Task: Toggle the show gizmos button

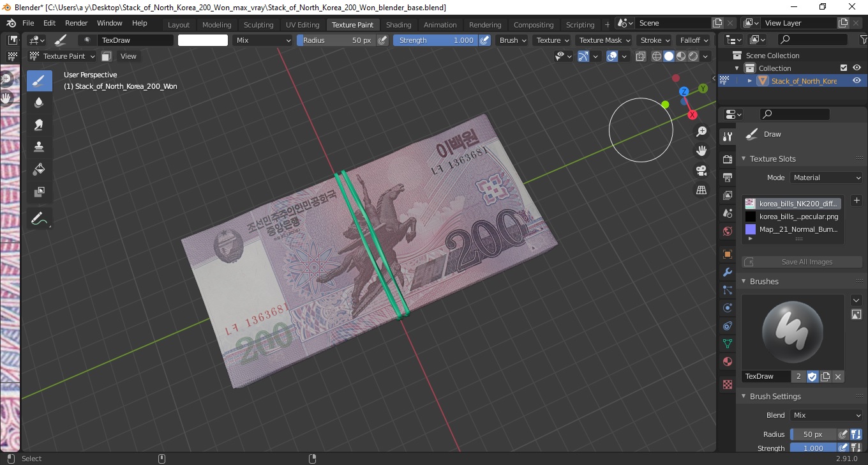Action: 583,56
